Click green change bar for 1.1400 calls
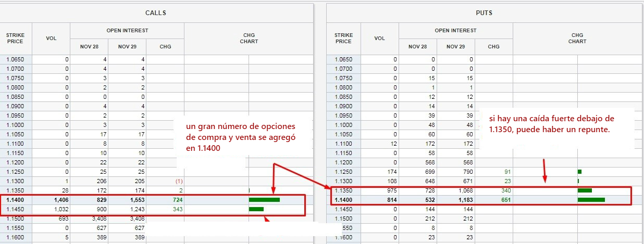This screenshot has width=644, height=244. tap(264, 200)
